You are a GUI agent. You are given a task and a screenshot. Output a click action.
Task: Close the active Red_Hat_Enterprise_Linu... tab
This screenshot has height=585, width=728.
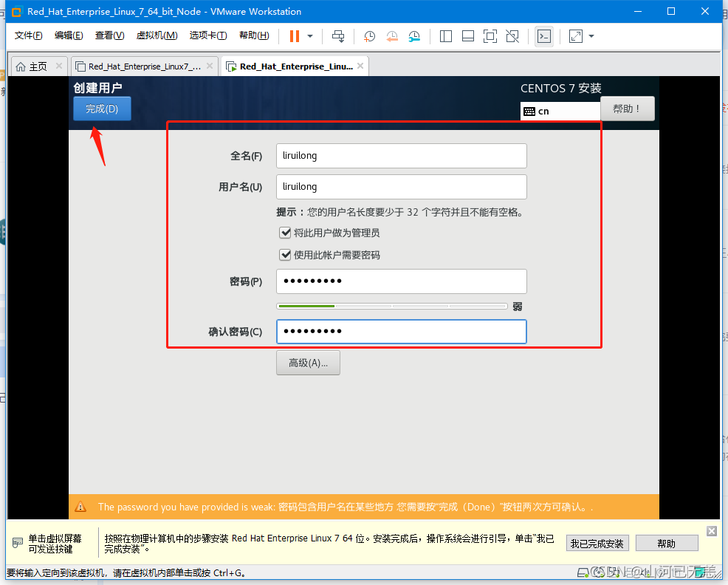tap(360, 66)
